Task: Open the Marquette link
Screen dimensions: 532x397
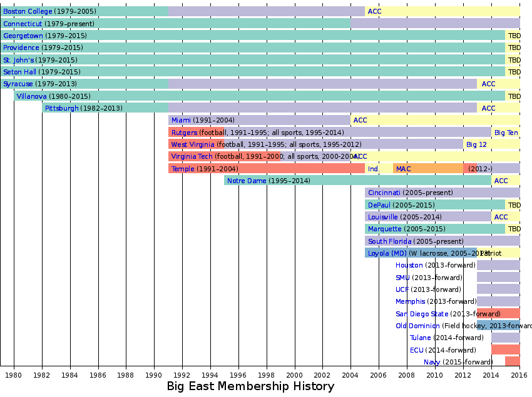Action: click(x=385, y=229)
